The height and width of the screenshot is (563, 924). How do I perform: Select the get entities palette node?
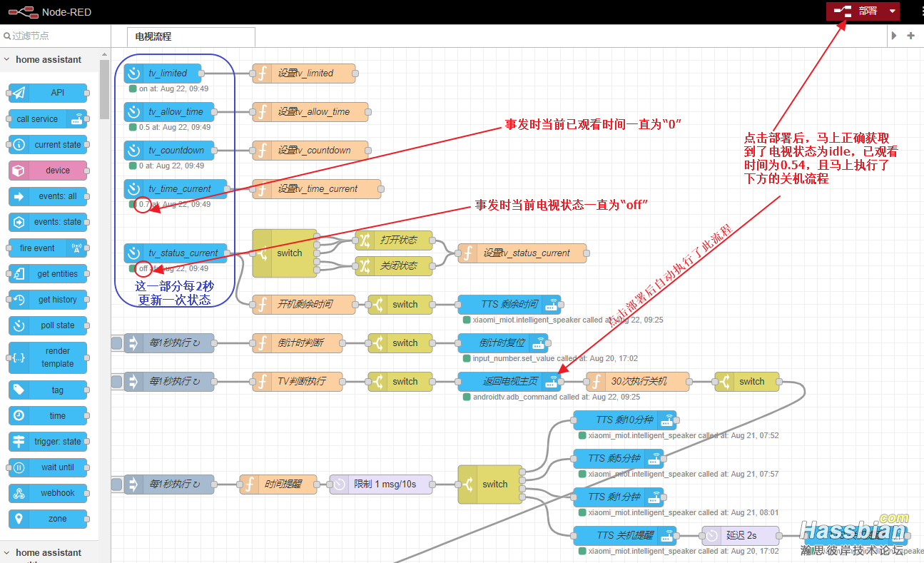pyautogui.click(x=49, y=273)
